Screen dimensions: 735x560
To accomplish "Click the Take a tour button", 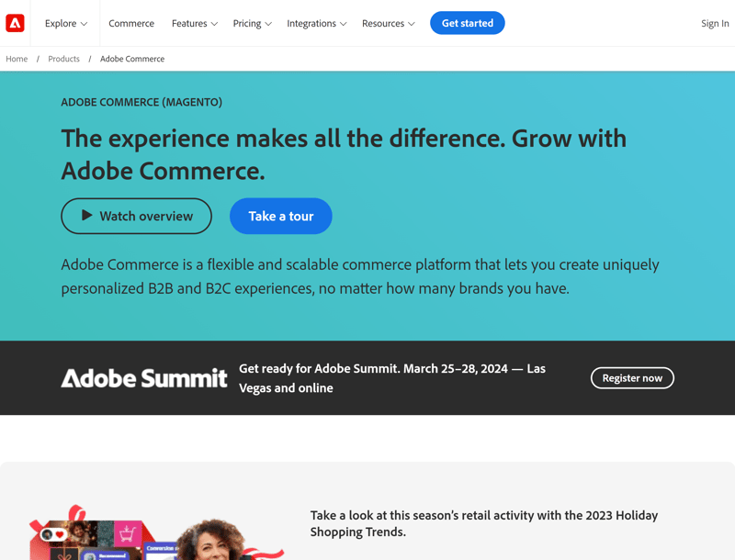I will [x=281, y=216].
